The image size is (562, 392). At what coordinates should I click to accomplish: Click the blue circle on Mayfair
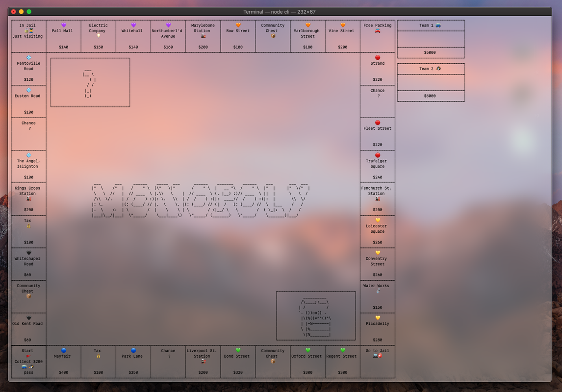tap(63, 350)
